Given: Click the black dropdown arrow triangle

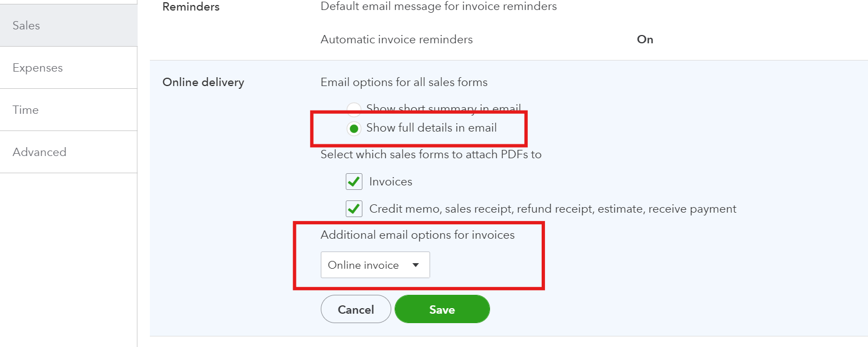Looking at the screenshot, I should 416,265.
